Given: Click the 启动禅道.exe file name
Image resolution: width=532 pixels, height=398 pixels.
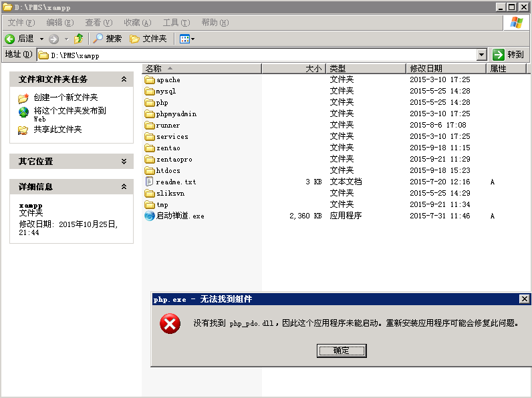Looking at the screenshot, I should pos(180,216).
